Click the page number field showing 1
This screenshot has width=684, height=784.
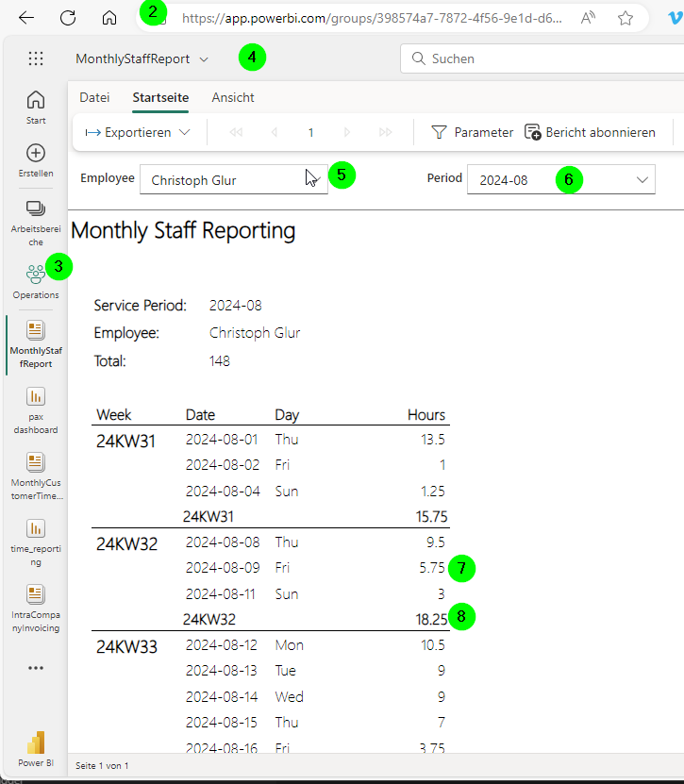(x=310, y=132)
